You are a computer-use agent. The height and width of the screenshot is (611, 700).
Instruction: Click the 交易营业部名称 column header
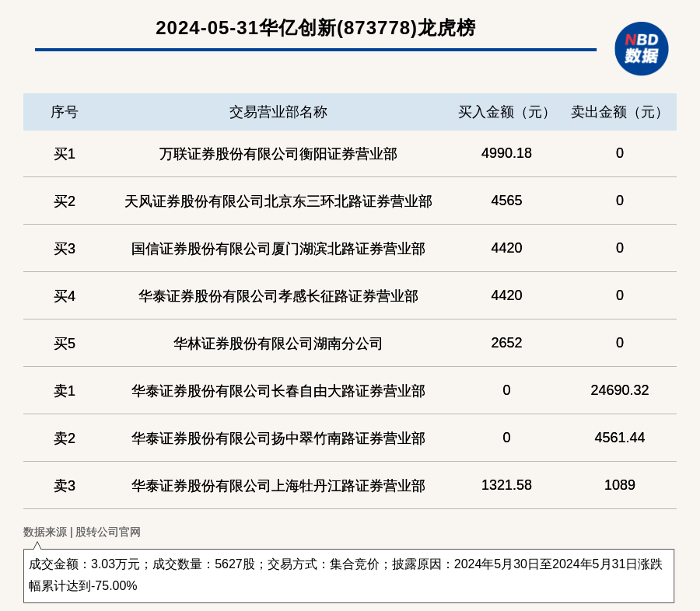point(278,112)
